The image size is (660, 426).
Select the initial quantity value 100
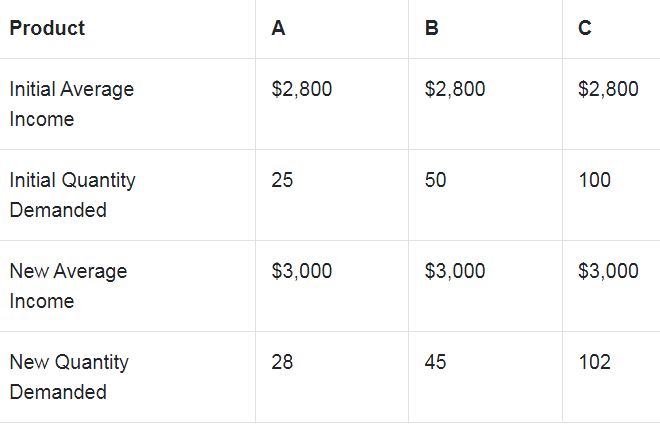(594, 180)
